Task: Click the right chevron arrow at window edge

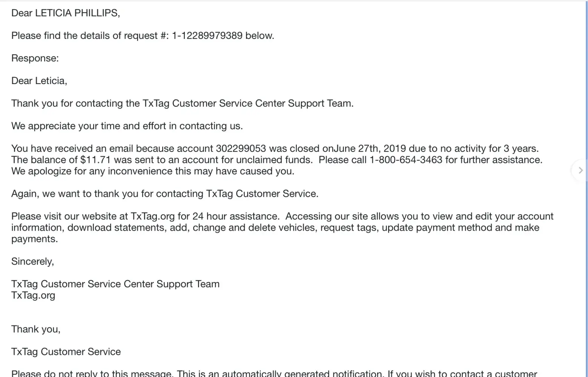Action: click(580, 170)
